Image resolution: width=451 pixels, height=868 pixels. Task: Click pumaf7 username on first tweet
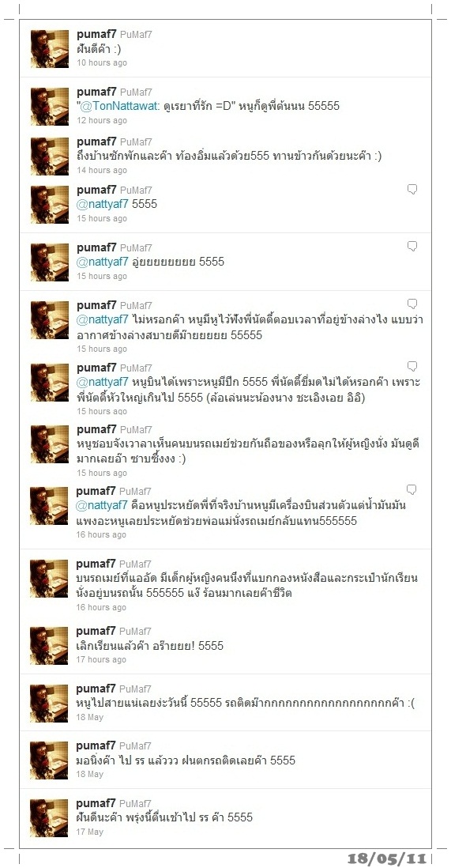point(96,34)
